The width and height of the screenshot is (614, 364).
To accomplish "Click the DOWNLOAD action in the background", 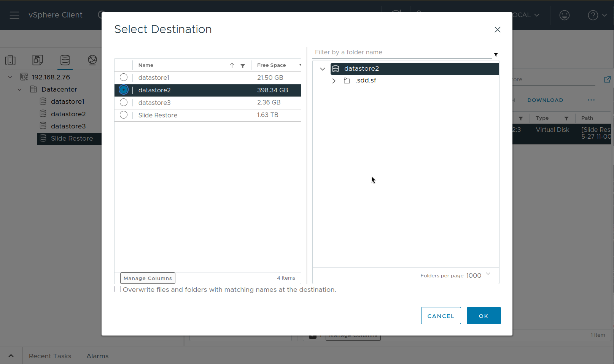I will (x=545, y=100).
